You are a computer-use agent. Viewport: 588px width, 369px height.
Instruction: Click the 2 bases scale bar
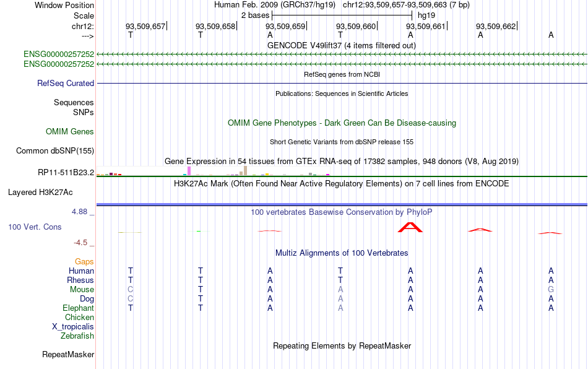pyautogui.click(x=342, y=15)
